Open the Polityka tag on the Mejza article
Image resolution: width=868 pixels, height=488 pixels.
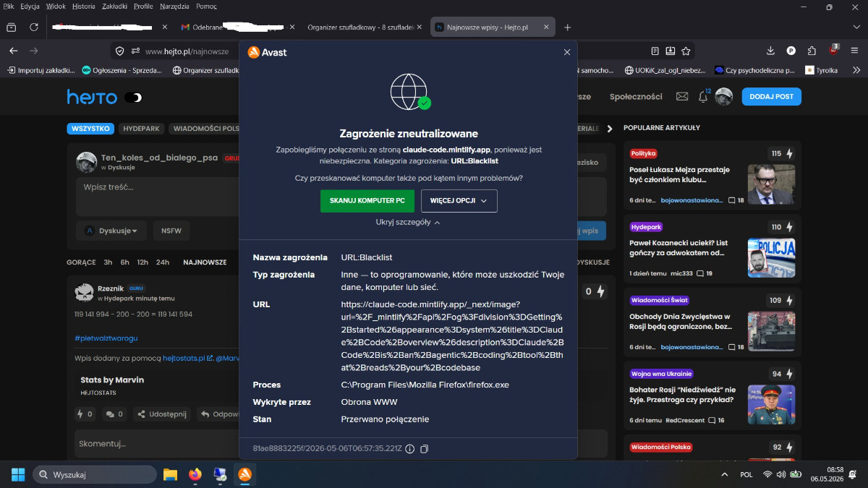click(x=643, y=153)
